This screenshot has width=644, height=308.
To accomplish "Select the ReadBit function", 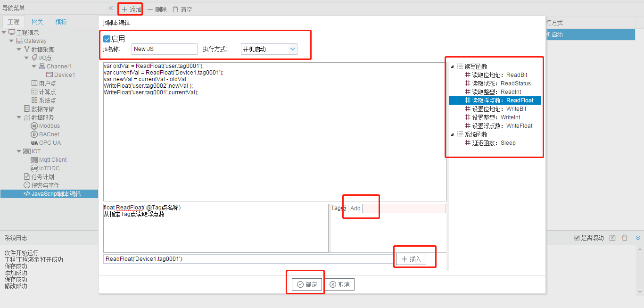I will coord(495,75).
